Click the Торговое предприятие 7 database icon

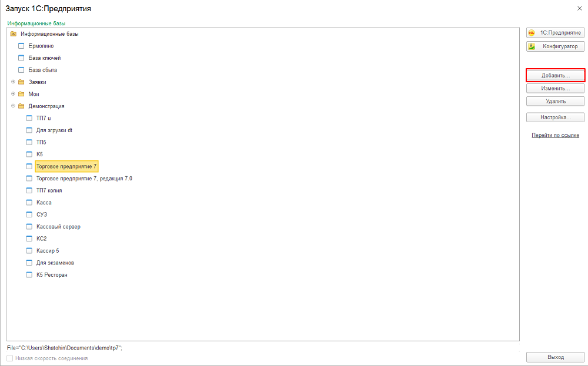(x=29, y=166)
